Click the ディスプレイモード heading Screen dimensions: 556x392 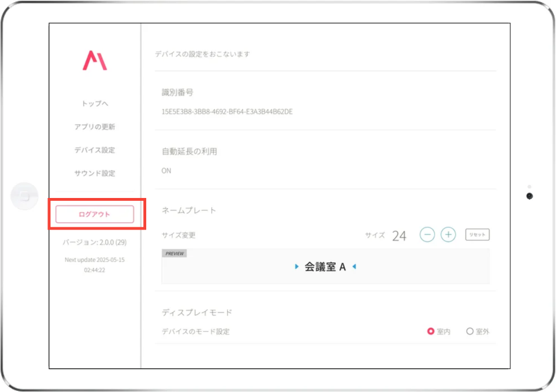tap(197, 312)
